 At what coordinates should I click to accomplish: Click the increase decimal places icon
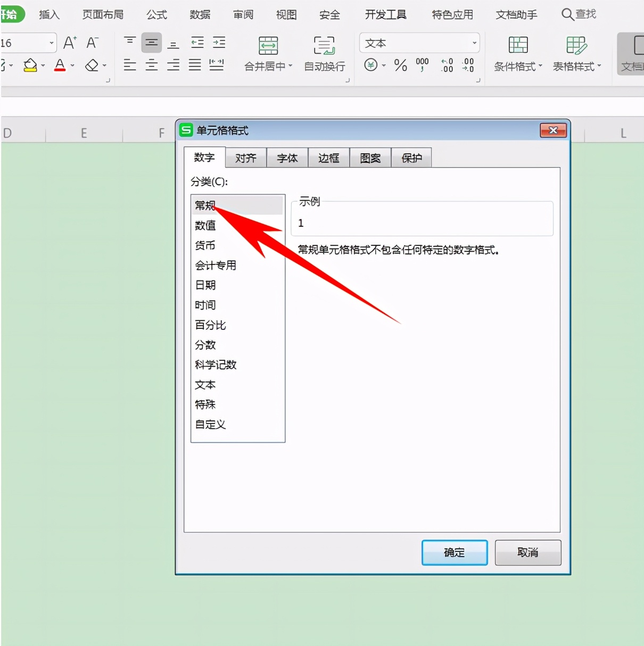click(446, 65)
